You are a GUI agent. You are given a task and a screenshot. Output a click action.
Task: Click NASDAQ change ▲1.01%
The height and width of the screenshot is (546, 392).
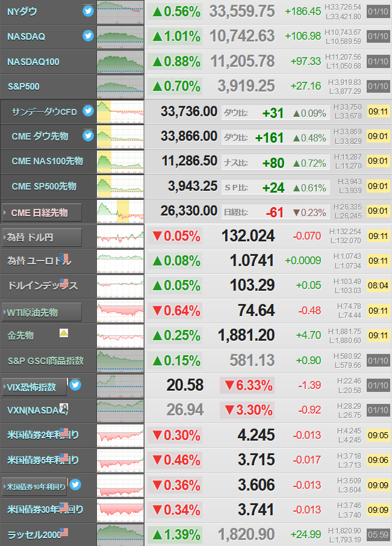175,36
